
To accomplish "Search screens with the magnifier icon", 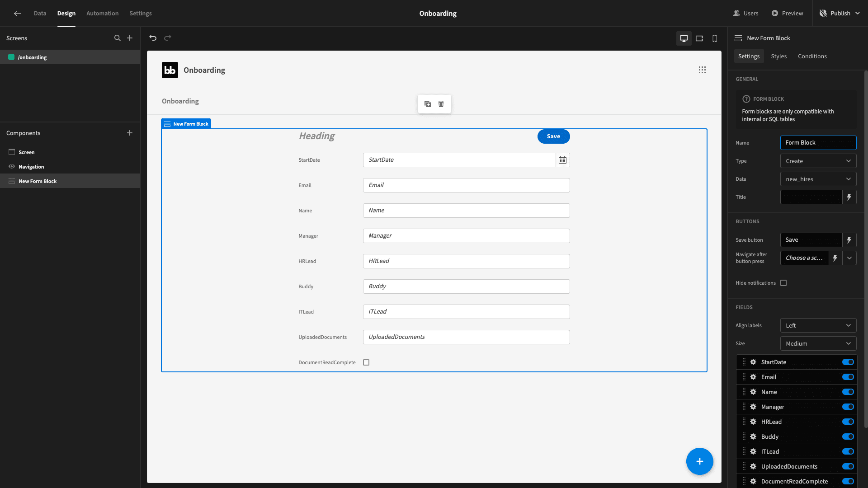I will (118, 38).
